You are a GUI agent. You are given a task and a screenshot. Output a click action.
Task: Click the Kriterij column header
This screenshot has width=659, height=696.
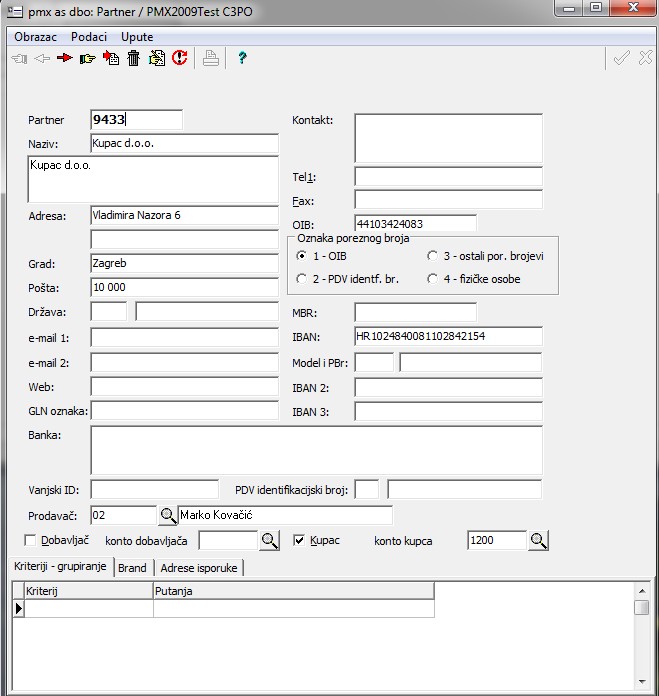coord(89,591)
